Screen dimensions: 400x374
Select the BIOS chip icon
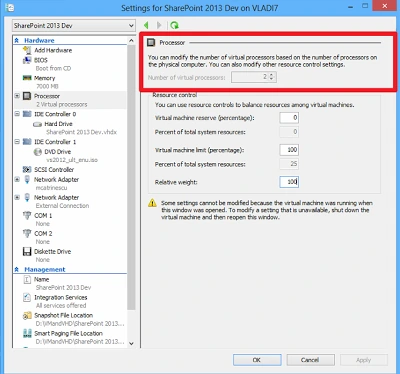tap(27, 60)
